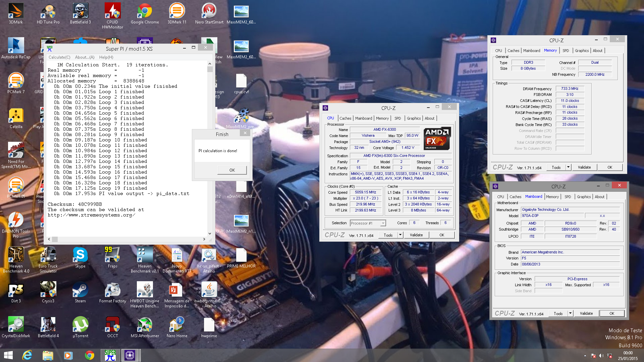Image resolution: width=644 pixels, height=362 pixels.
Task: Open Tools dropdown arrow in center CPU-Z
Action: tap(400, 235)
